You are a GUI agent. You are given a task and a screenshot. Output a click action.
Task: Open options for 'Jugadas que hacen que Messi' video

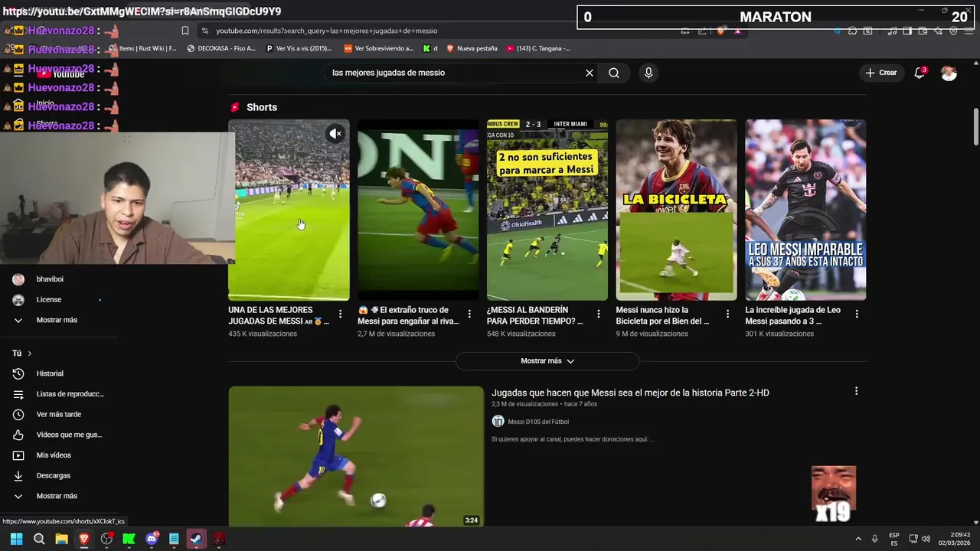coord(856,391)
